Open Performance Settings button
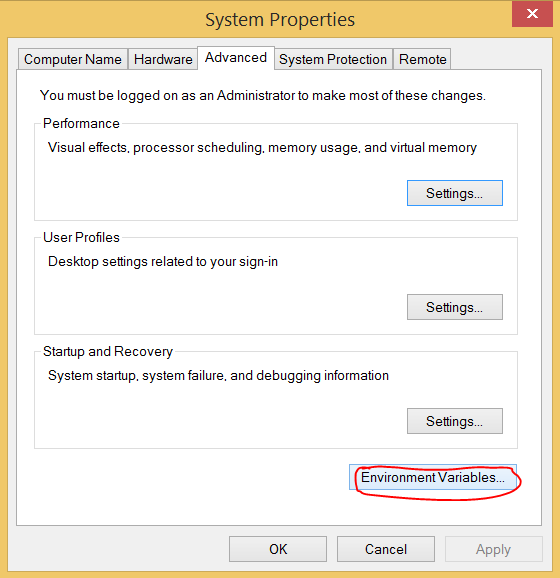This screenshot has width=560, height=578. tap(455, 193)
